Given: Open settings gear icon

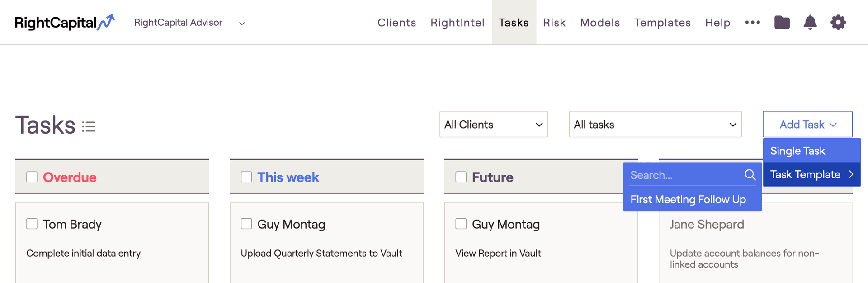Looking at the screenshot, I should [838, 22].
